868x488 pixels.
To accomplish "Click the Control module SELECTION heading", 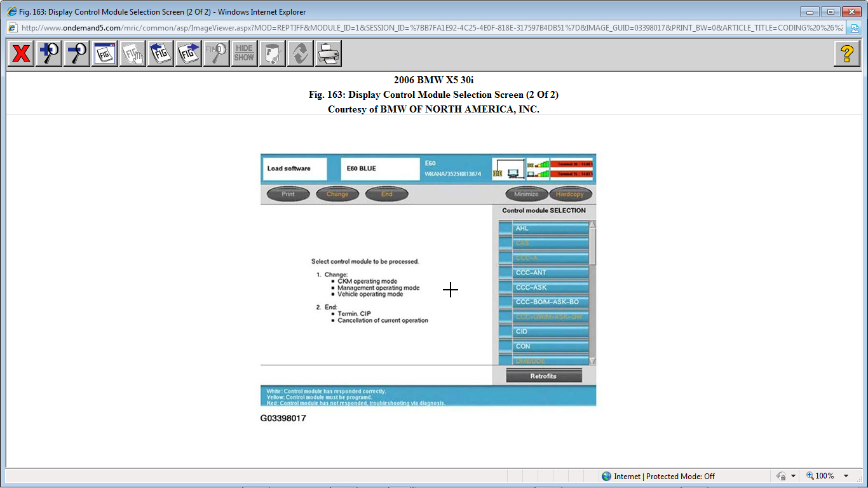I will click(x=544, y=210).
